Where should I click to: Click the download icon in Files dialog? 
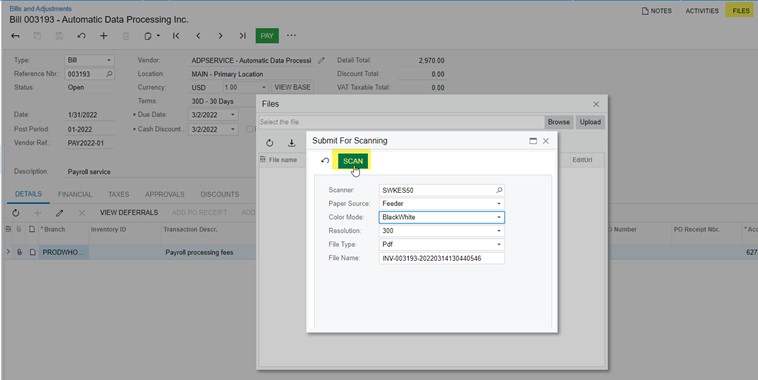[x=292, y=143]
